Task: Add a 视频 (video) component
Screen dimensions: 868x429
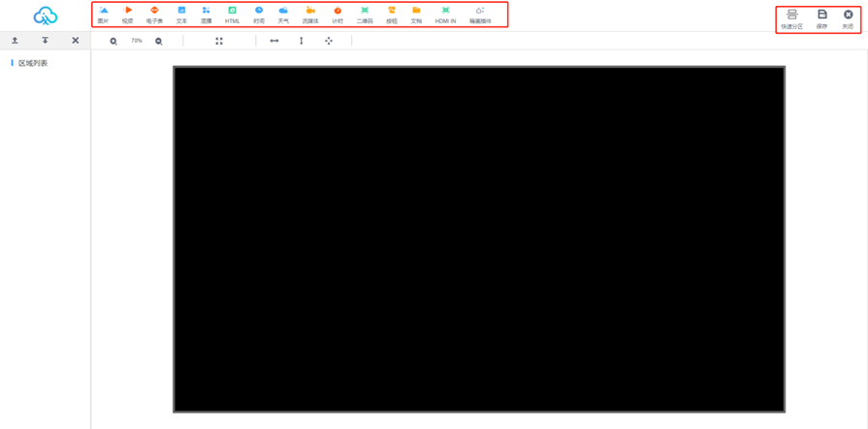Action: [x=128, y=14]
